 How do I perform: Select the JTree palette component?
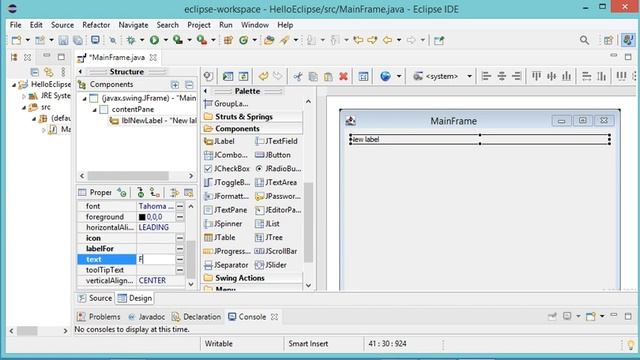(269, 238)
